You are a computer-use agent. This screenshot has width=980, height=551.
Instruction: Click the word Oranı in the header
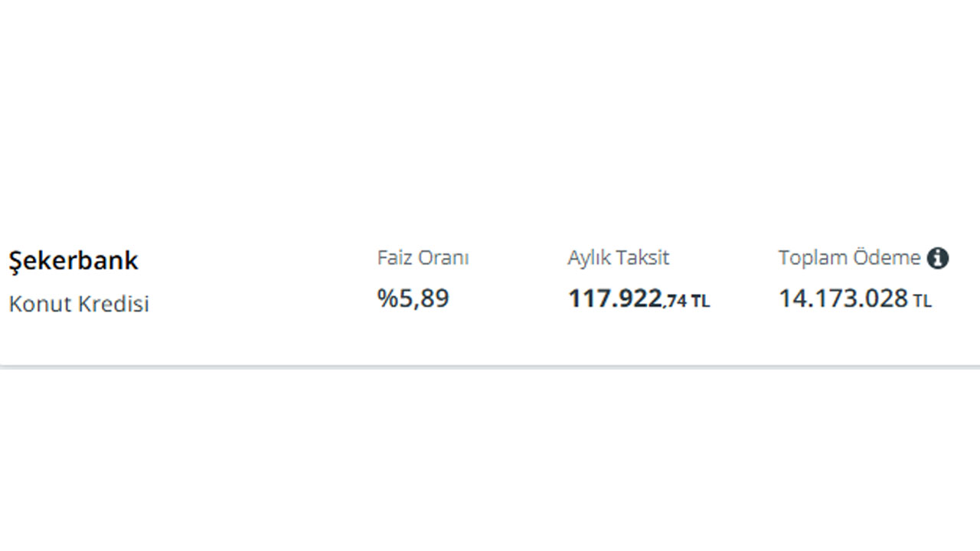click(443, 258)
